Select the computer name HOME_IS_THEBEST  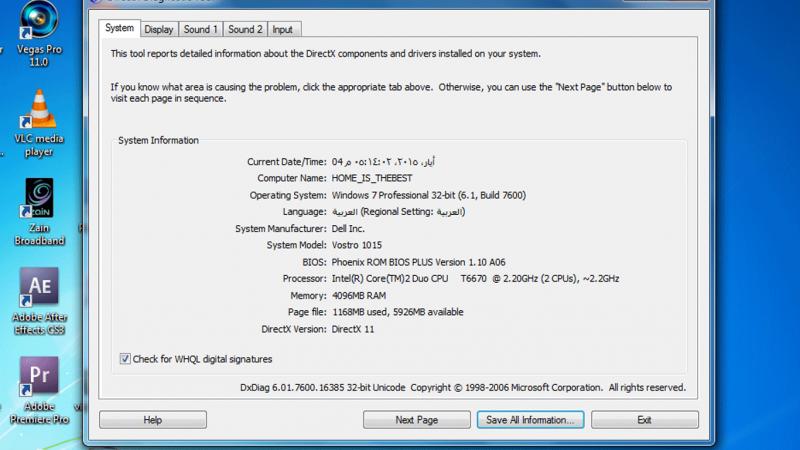pos(372,178)
